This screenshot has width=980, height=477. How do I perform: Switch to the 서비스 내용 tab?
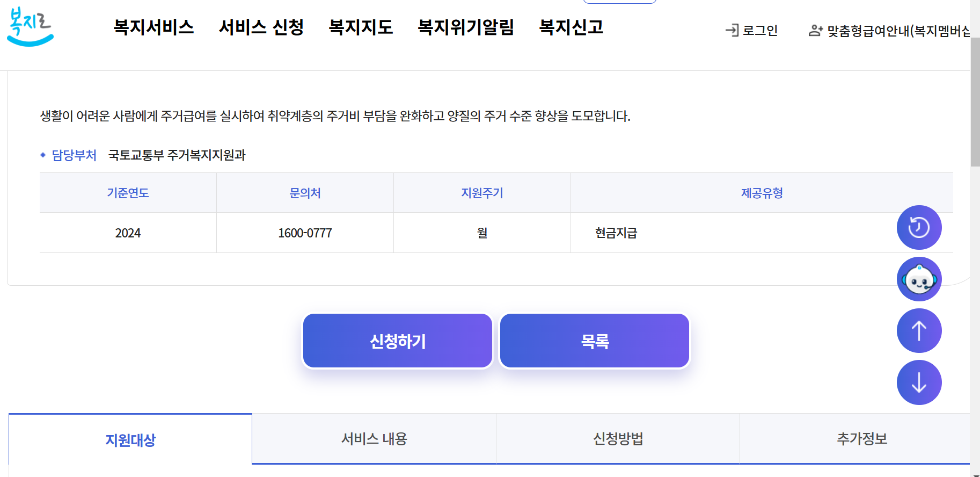pos(375,439)
